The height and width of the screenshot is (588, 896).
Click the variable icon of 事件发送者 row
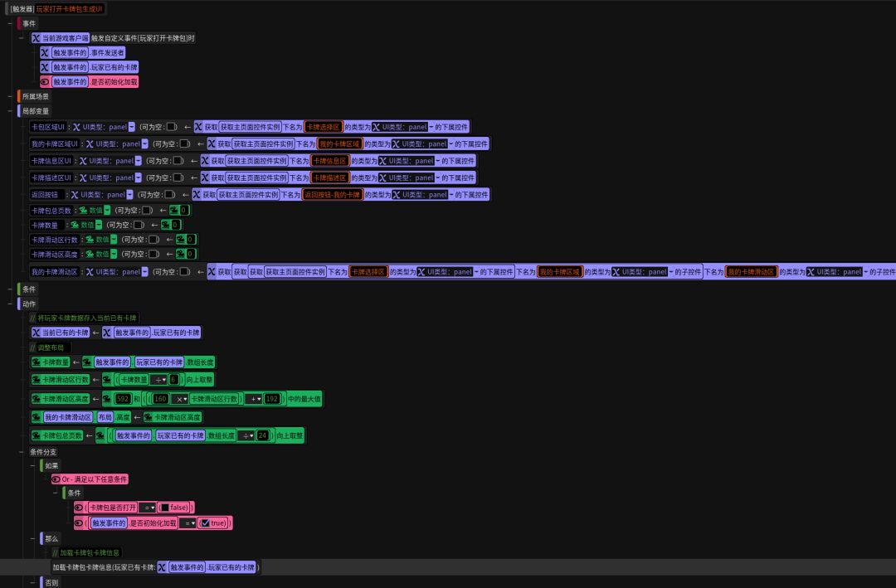point(45,52)
